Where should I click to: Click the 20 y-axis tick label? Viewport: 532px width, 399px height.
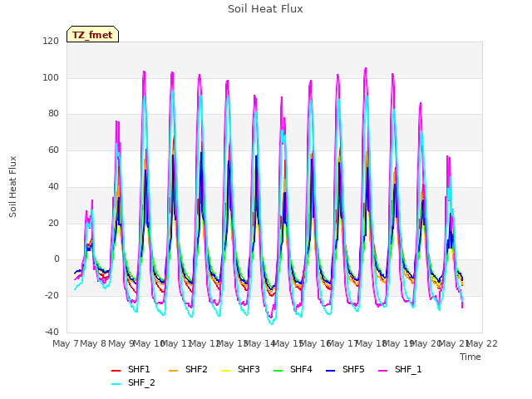coord(53,224)
